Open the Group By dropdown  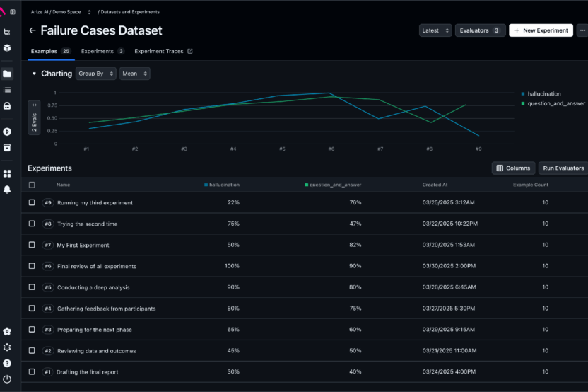click(x=96, y=74)
